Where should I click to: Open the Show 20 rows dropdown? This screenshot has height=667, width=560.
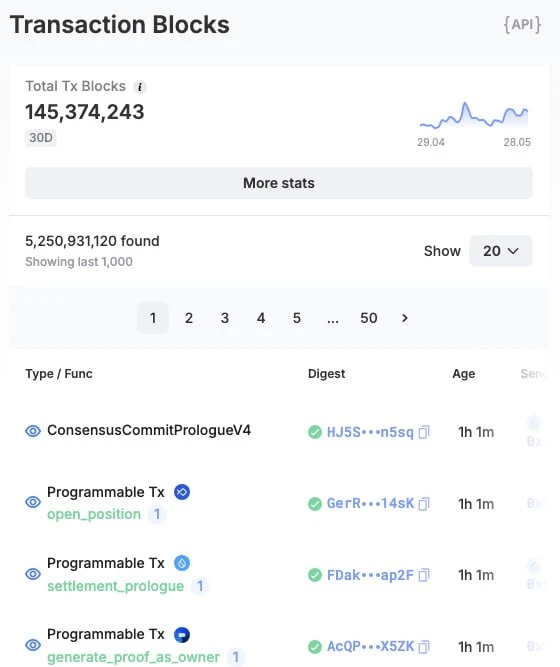pyautogui.click(x=500, y=251)
